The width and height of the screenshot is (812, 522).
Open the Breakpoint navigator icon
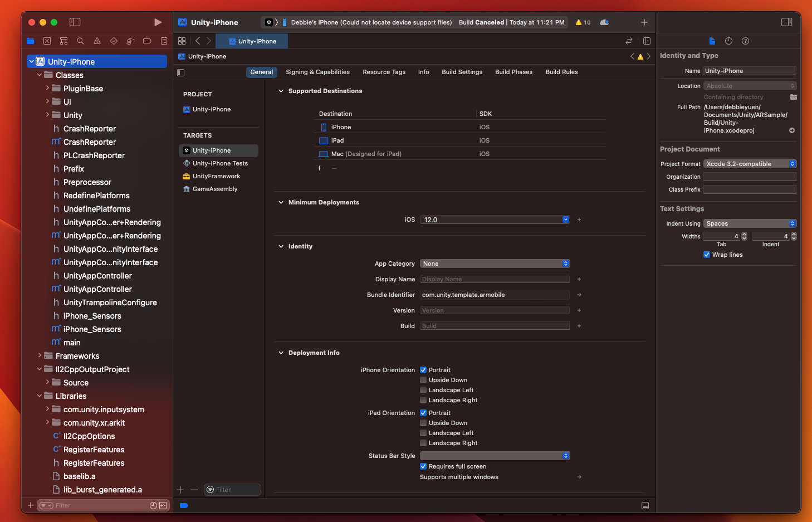coord(147,41)
